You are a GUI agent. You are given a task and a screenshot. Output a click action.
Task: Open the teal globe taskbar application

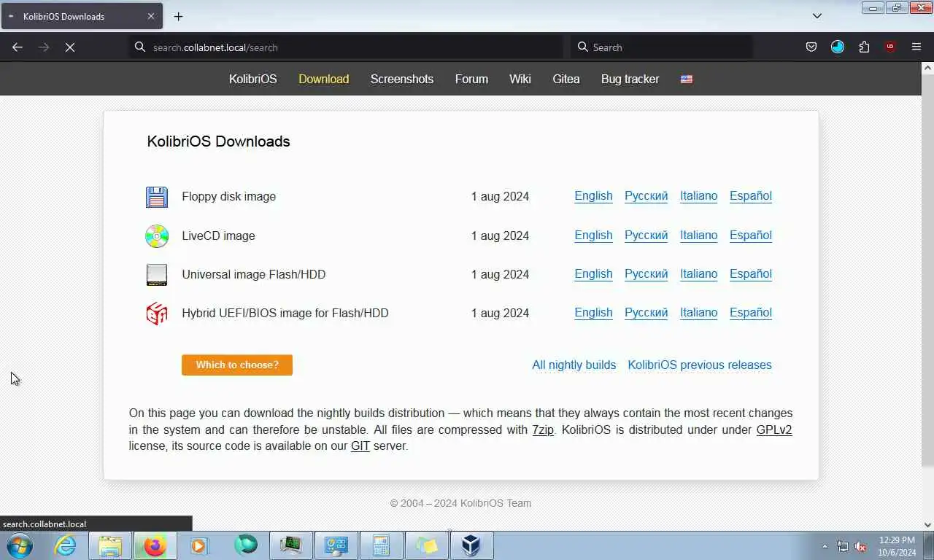246,545
